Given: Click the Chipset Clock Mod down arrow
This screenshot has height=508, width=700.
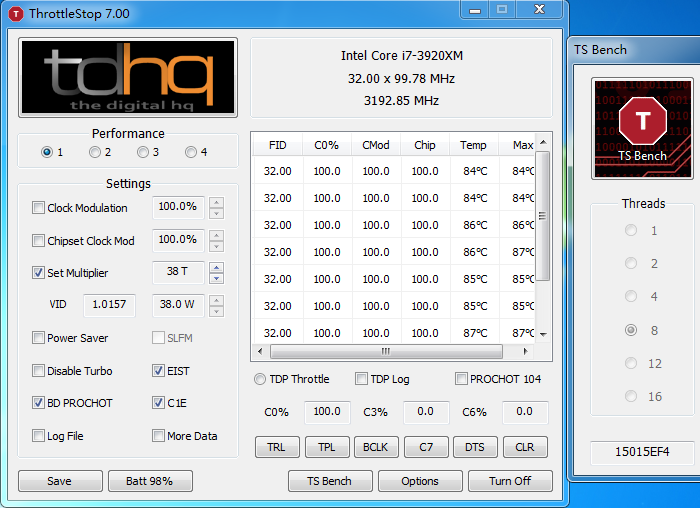Looking at the screenshot, I should 217,246.
